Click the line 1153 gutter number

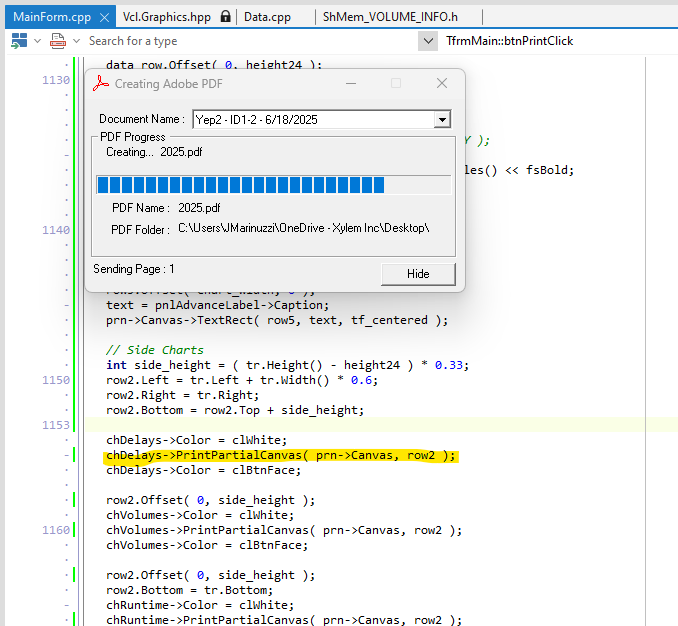coord(56,425)
